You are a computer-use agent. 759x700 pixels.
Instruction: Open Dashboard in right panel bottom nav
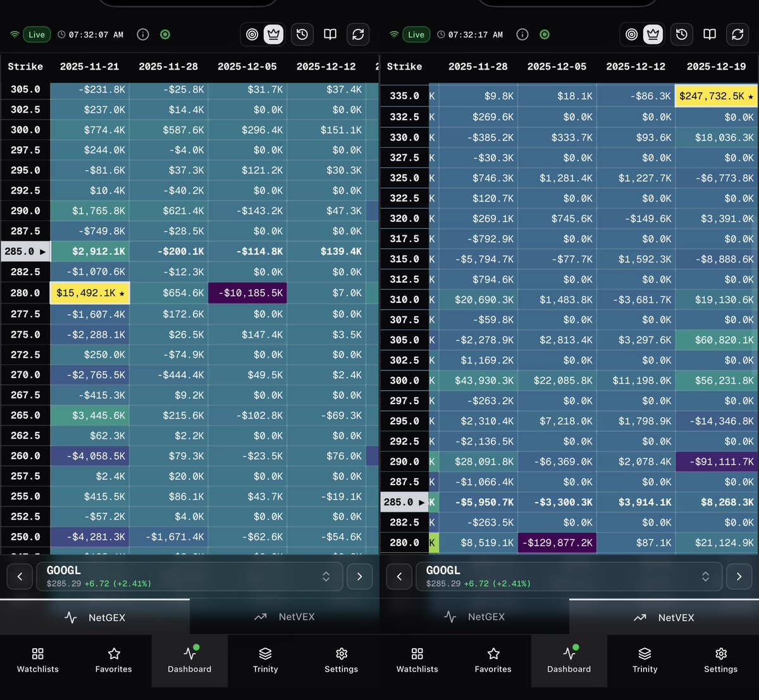coord(569,661)
